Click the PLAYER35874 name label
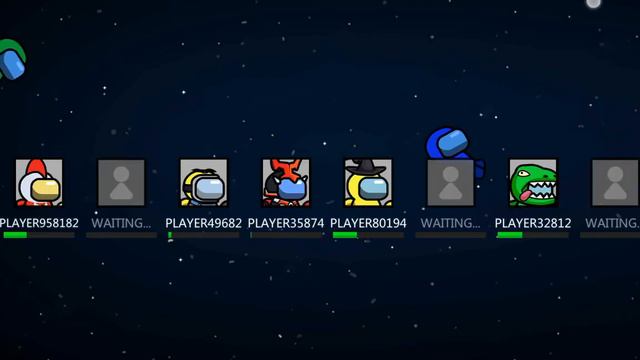The width and height of the screenshot is (640, 360). (x=286, y=223)
